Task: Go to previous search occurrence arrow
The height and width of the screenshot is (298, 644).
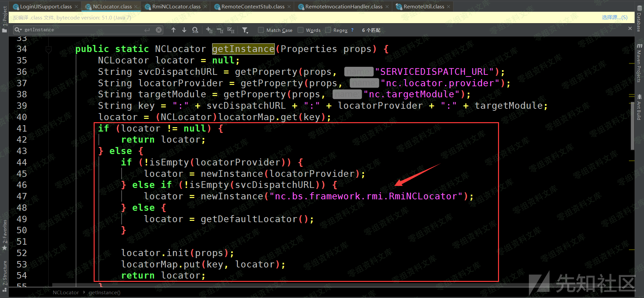Action: pyautogui.click(x=174, y=30)
